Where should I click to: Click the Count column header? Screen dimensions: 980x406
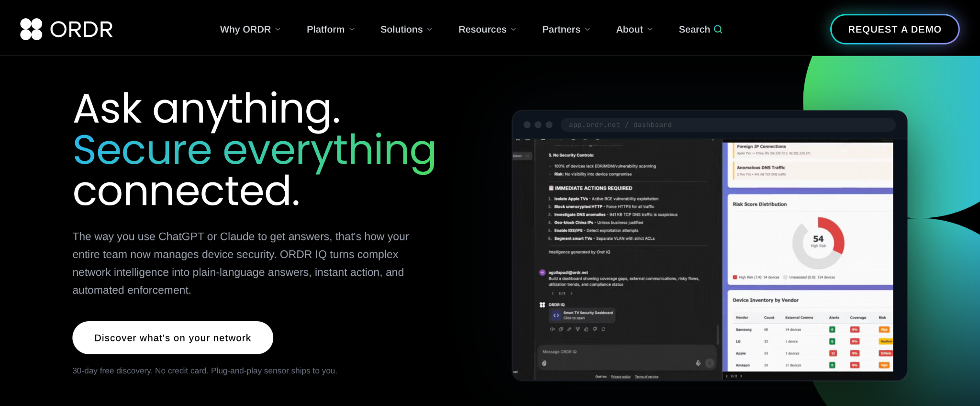click(x=769, y=317)
